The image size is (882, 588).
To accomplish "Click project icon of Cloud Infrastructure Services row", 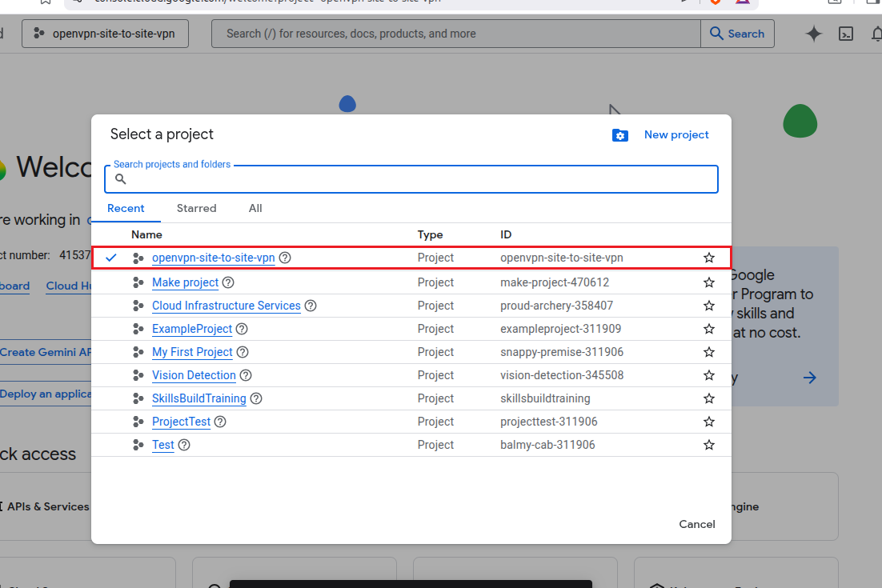I will coord(138,306).
